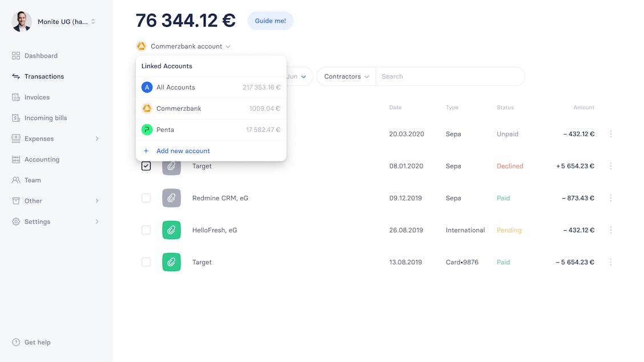
Task: Check the HelloFresh, eG checkbox
Action: 146,230
